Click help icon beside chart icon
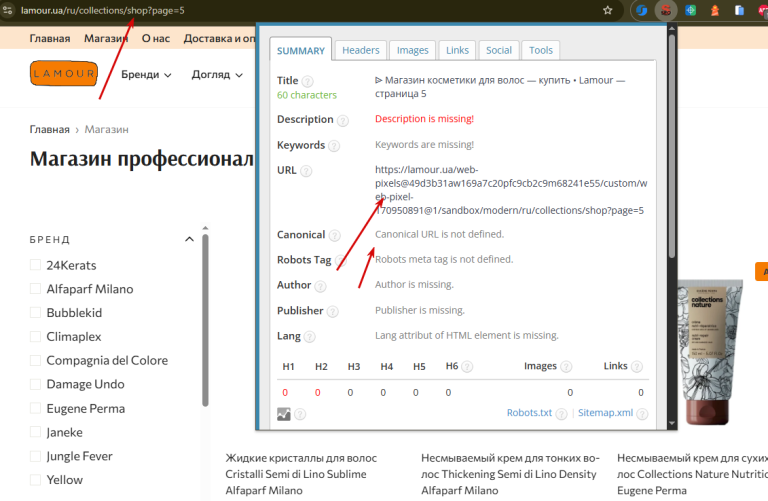 click(300, 414)
